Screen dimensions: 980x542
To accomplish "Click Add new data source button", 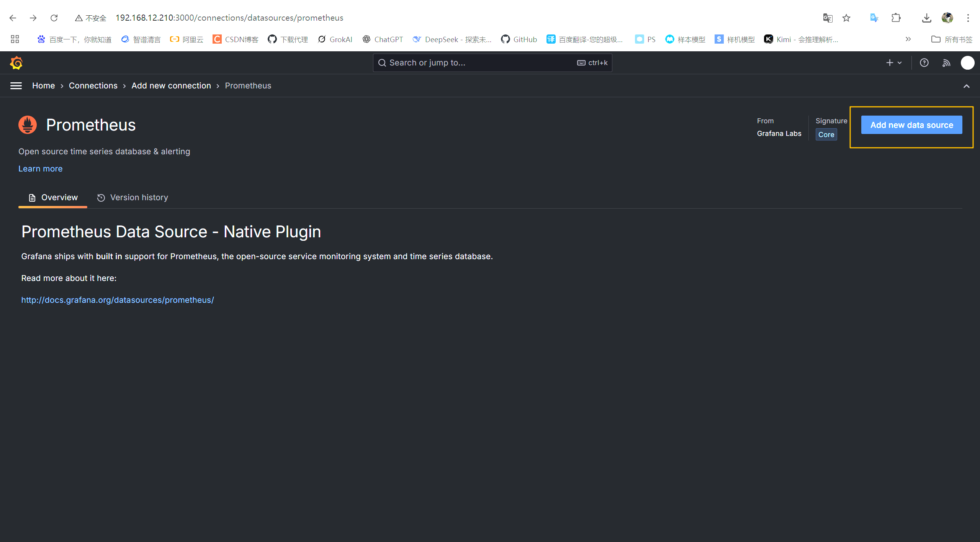I will coord(911,125).
